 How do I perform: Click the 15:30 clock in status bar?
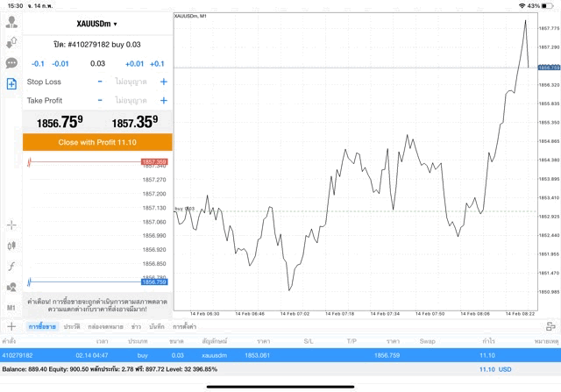coord(15,6)
